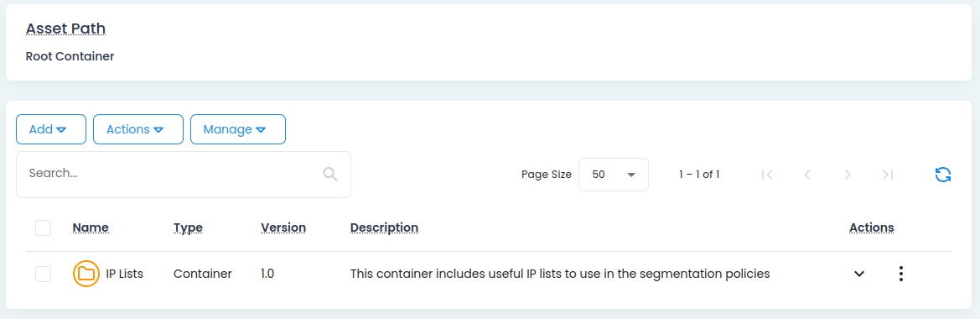Go to previous page arrow
The height and width of the screenshot is (319, 980).
click(806, 175)
